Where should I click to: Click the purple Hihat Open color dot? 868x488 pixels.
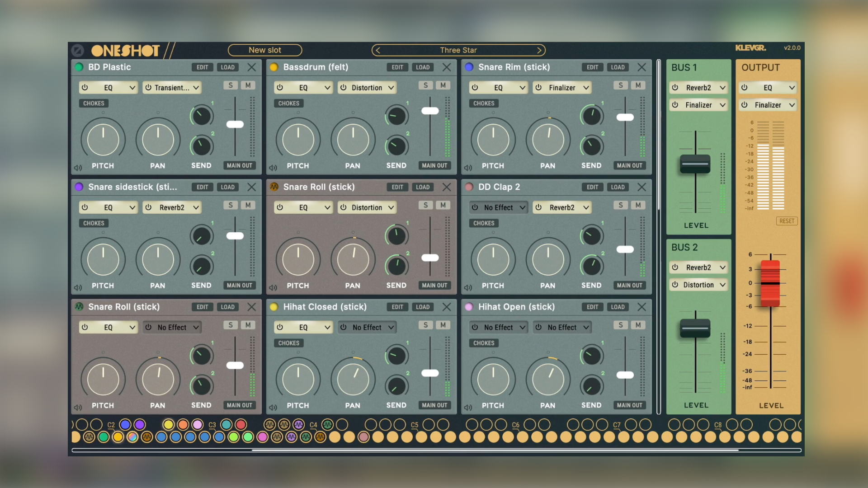[x=469, y=307]
